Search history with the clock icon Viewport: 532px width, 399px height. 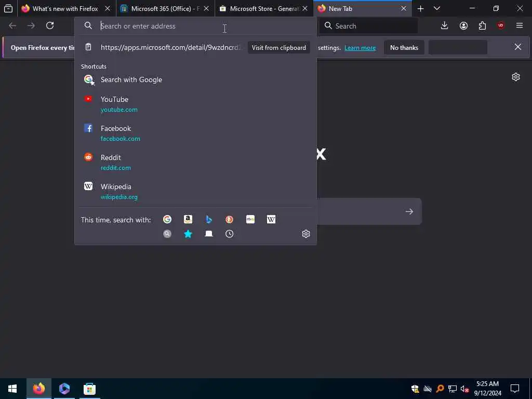point(229,234)
